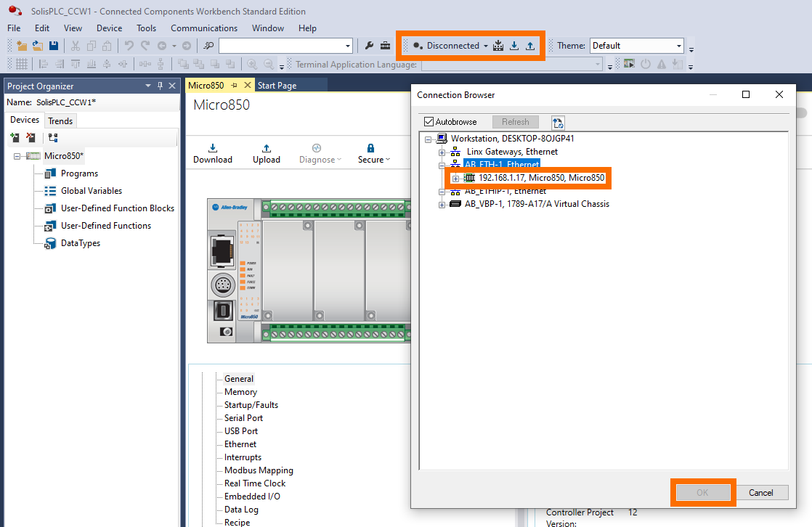
Task: Select the Embedded I/O settings item
Action: (252, 497)
